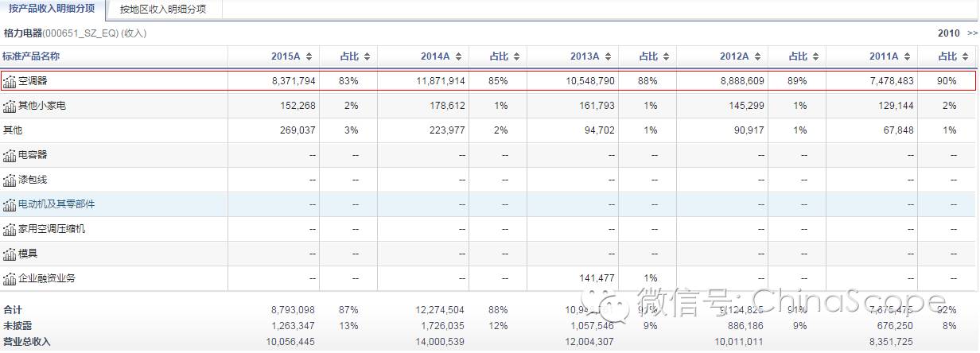This screenshot has height=353, width=980.
Task: Show chart icon for 模具
Action: point(10,254)
